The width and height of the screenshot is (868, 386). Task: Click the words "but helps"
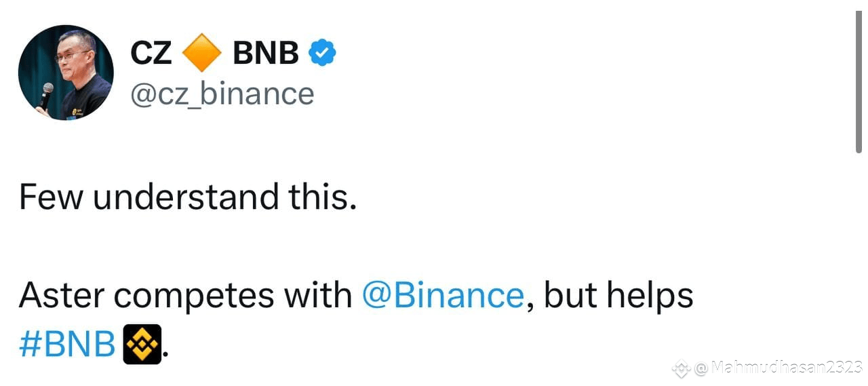click(x=618, y=296)
